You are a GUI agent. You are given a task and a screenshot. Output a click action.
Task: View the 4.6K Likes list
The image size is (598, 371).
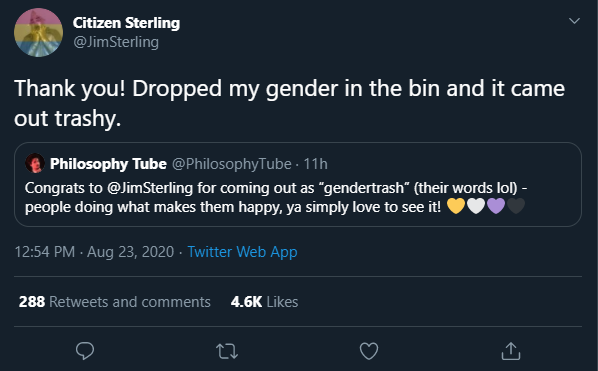pyautogui.click(x=264, y=302)
